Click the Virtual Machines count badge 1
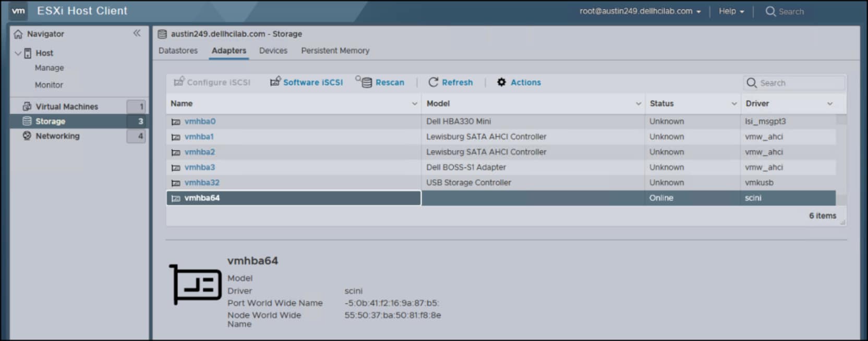The image size is (868, 341). [x=136, y=106]
